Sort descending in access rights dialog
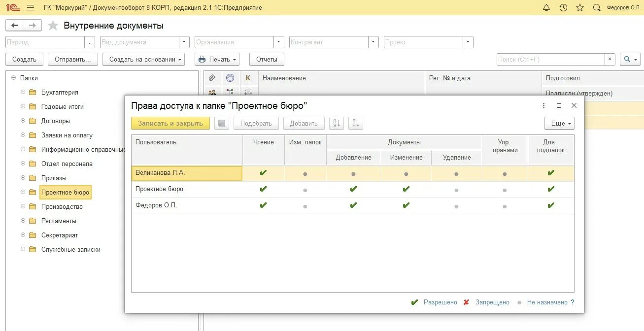Screen dimensions: 644x331 pos(356,123)
